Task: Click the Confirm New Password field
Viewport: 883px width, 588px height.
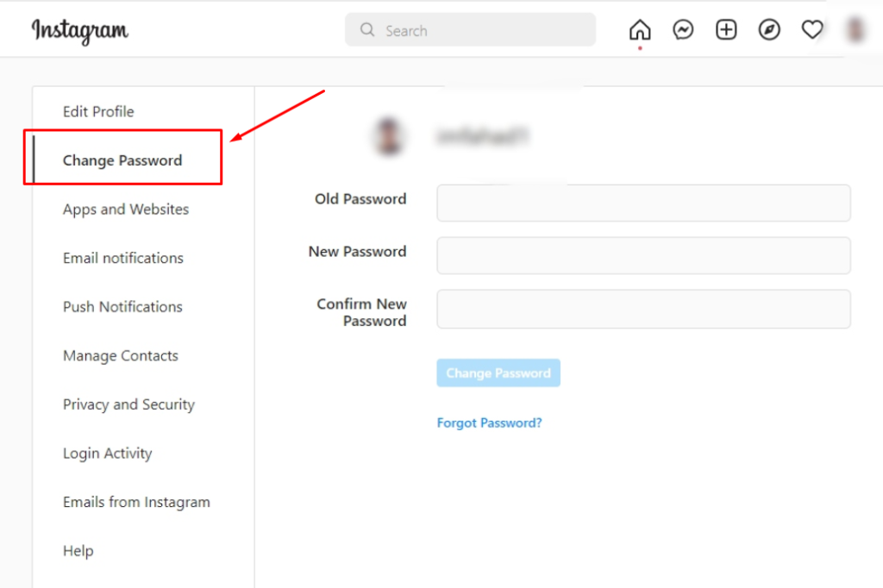Action: click(643, 309)
